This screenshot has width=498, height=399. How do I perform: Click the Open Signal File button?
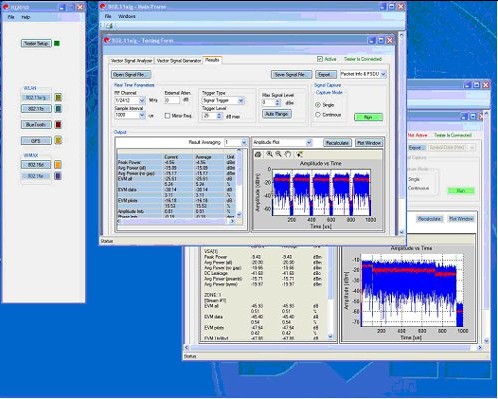point(131,75)
